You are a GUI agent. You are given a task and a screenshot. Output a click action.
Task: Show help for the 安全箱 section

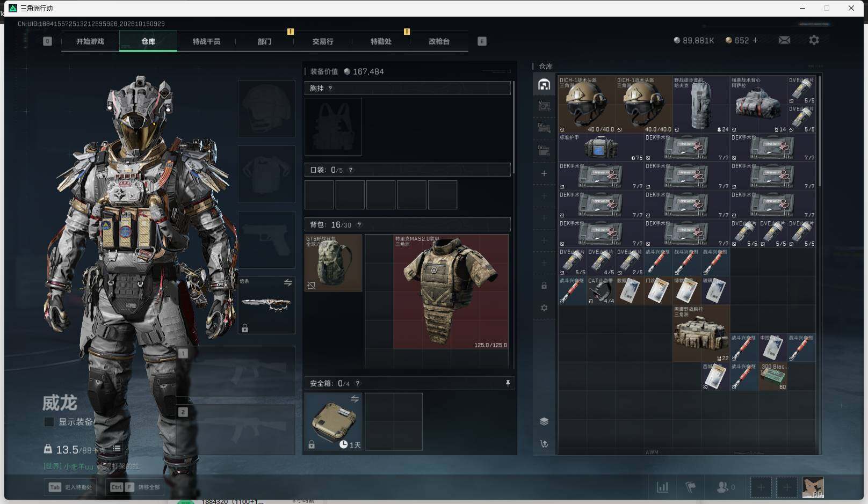(358, 383)
